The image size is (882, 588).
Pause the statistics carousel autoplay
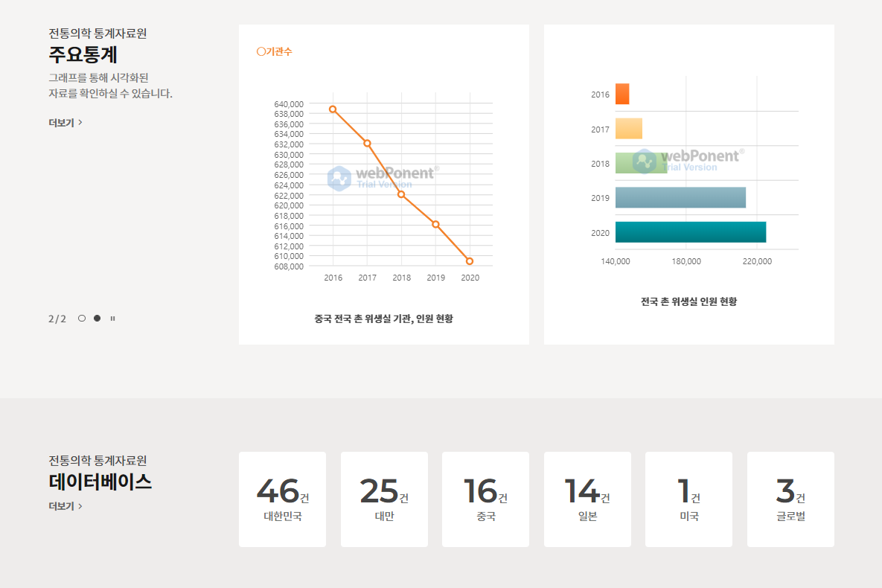pos(112,319)
